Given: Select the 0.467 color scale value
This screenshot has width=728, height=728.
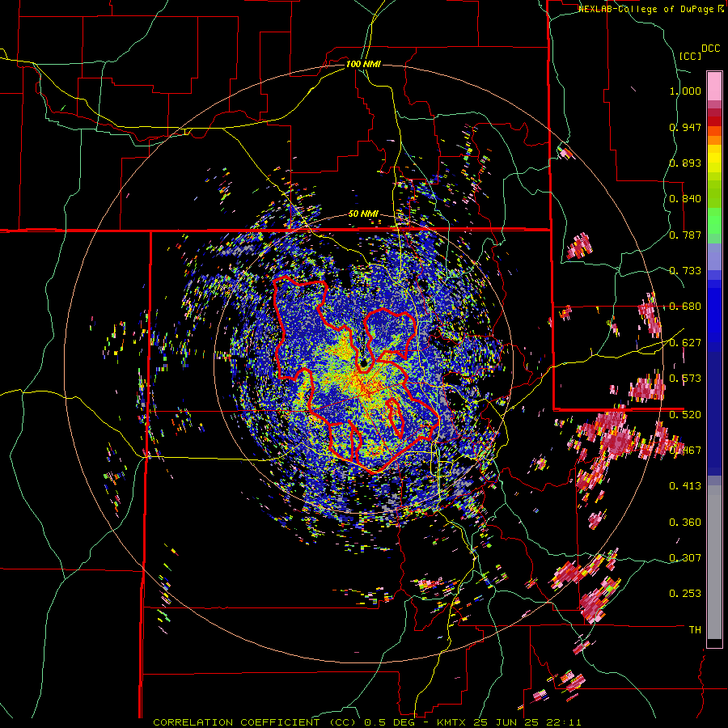Looking at the screenshot, I should (685, 451).
